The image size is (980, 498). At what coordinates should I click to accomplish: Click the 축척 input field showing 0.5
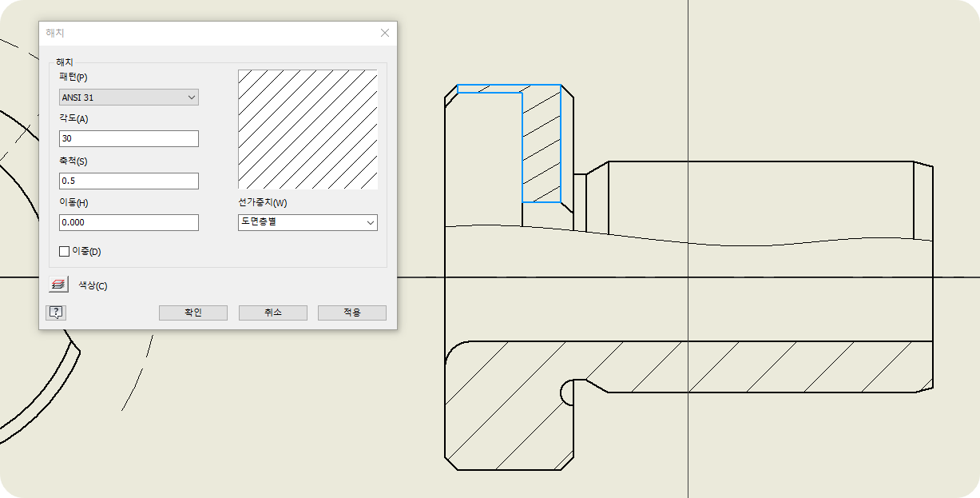tap(129, 181)
